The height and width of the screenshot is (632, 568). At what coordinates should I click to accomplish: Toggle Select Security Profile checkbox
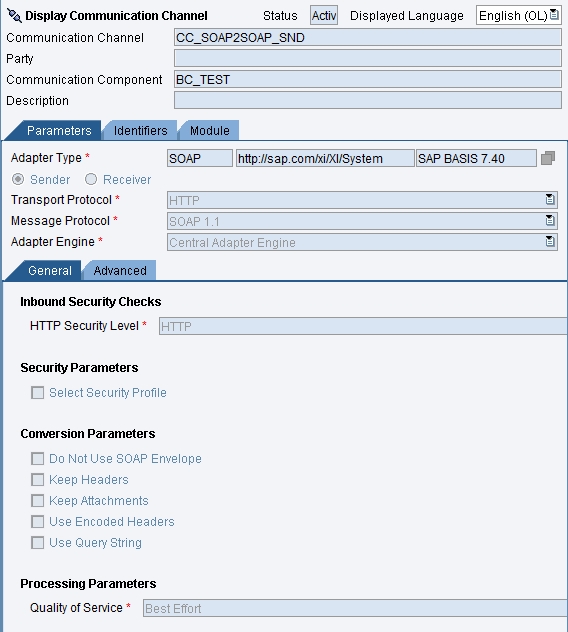click(37, 393)
